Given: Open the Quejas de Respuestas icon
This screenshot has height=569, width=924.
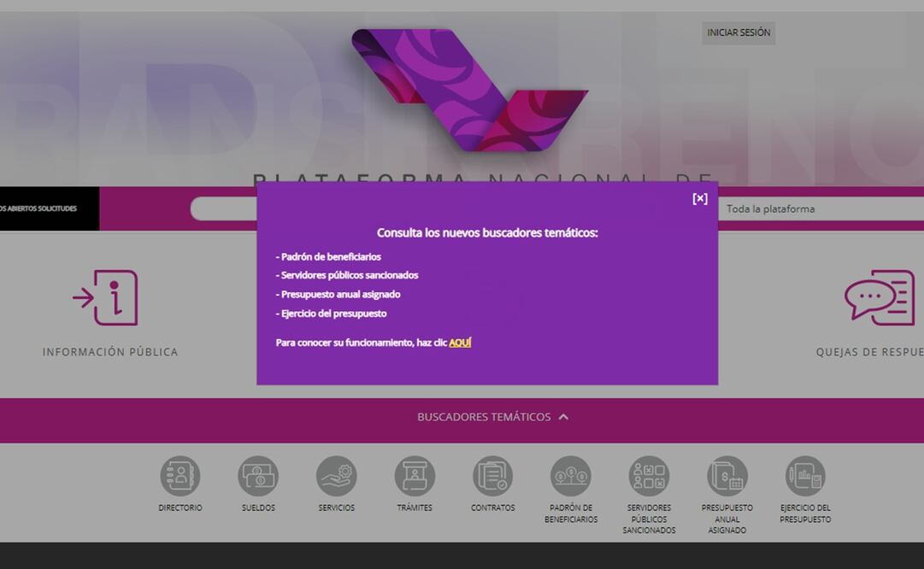Looking at the screenshot, I should pos(880,298).
